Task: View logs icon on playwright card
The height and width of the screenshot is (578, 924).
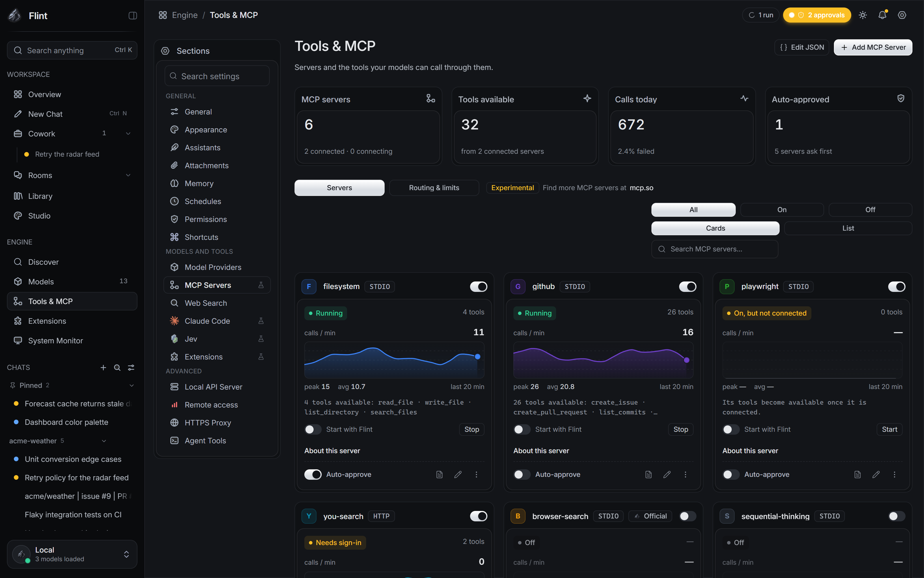Action: point(858,475)
